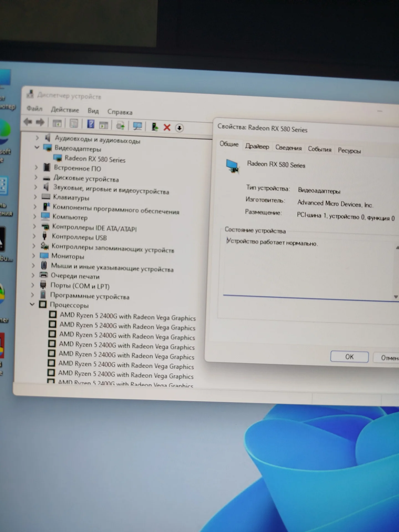Screen dimensions: 399x532
Task: Go to the Ресурсы tab
Action: pyautogui.click(x=349, y=150)
